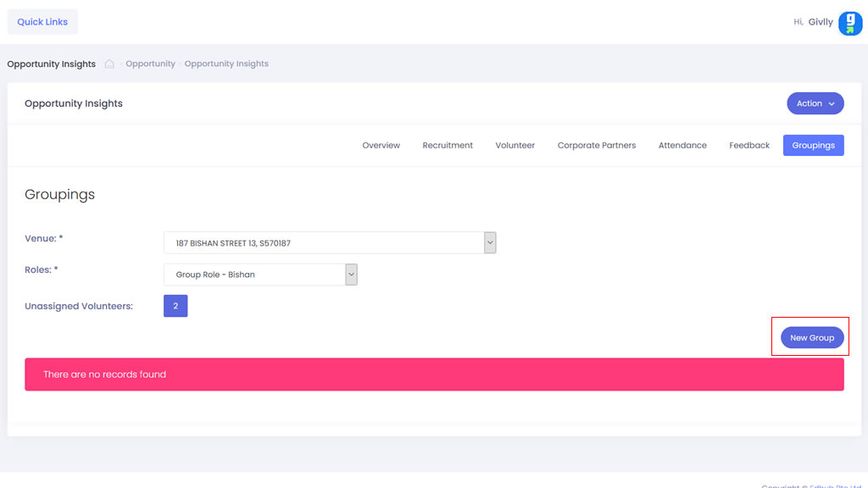
Task: Expand the Action dropdown button
Action: point(815,103)
